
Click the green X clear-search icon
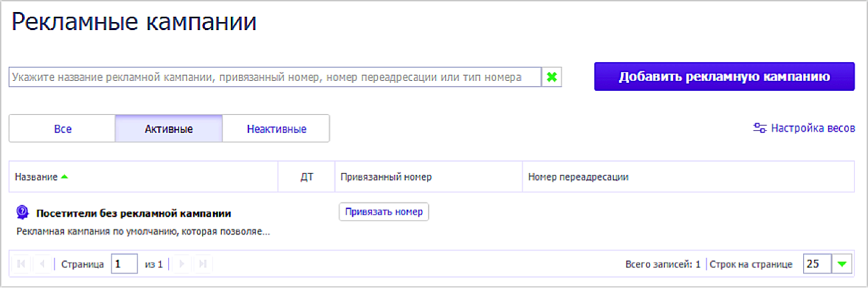point(552,77)
